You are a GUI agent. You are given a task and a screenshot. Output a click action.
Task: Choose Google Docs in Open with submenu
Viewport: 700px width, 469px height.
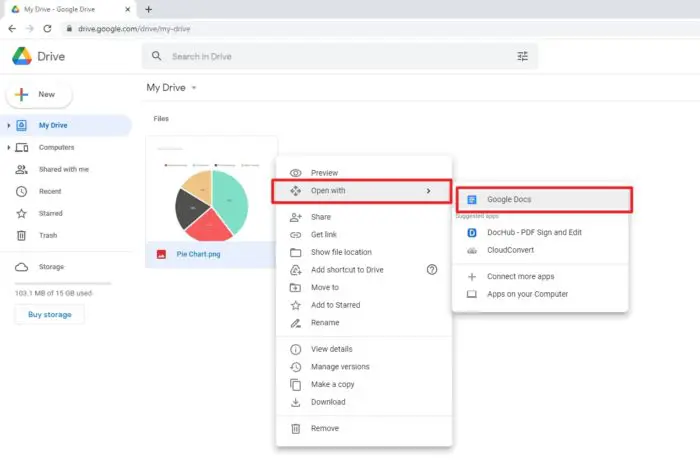pos(543,199)
